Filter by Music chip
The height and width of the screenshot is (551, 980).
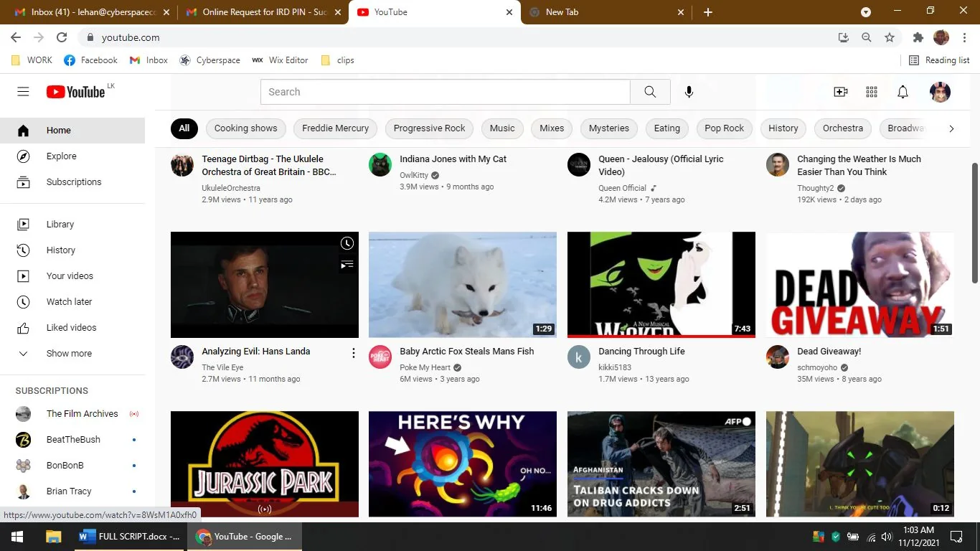point(502,128)
